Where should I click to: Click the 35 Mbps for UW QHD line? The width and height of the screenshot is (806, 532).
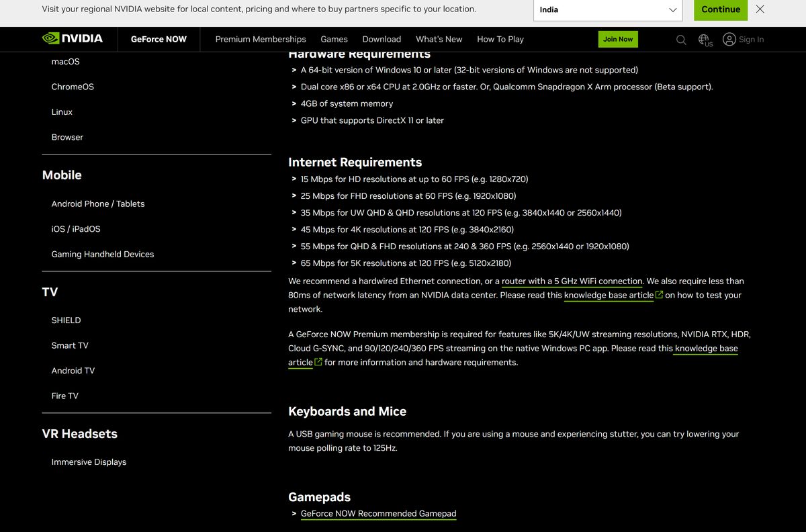[461, 213]
